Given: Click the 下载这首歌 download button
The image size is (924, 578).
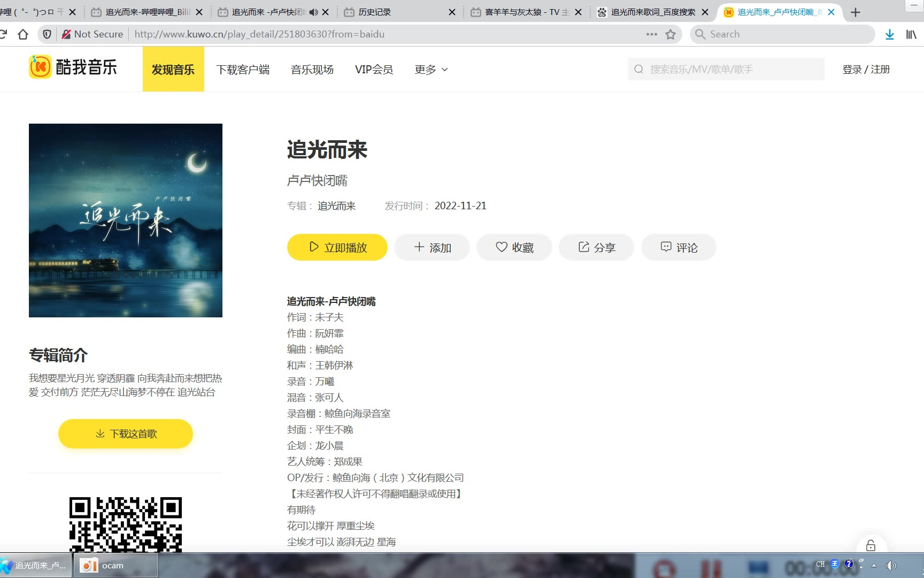Looking at the screenshot, I should click(126, 433).
